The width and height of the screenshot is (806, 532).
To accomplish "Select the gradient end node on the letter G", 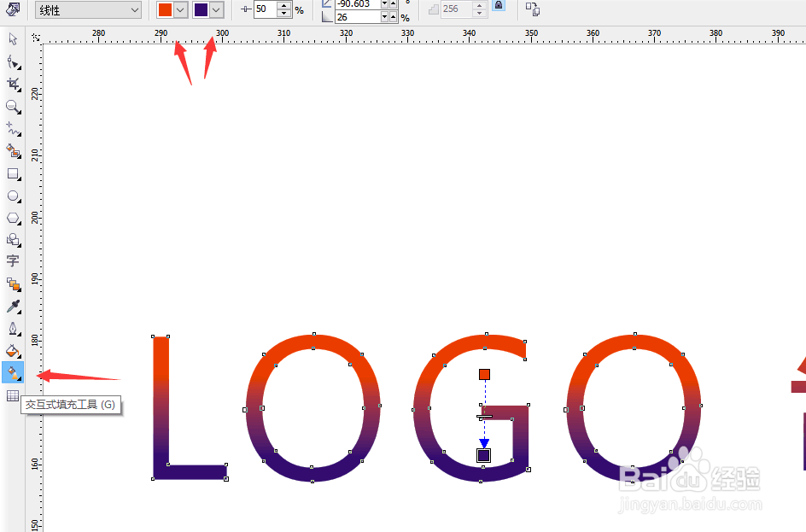I will pyautogui.click(x=482, y=455).
